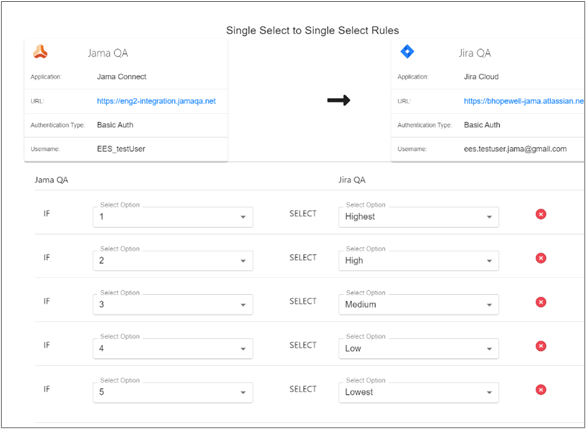Open the bhopewell-jama.atlassian.net URL link
The image size is (586, 430).
523,101
